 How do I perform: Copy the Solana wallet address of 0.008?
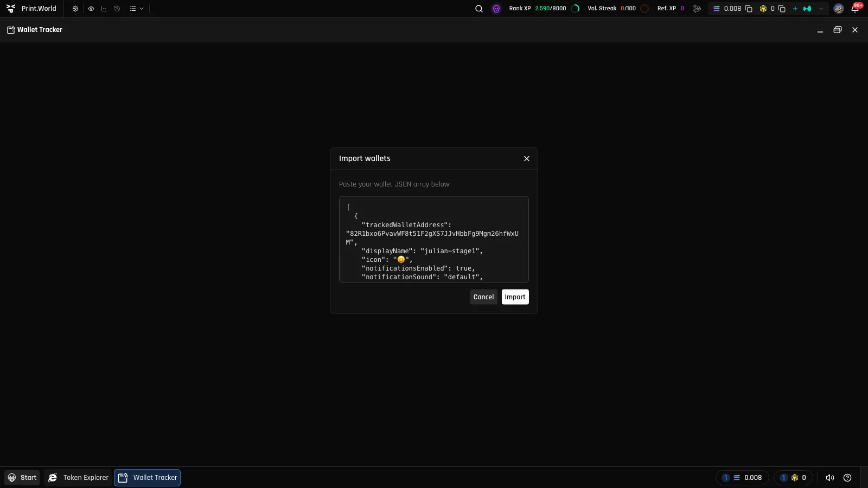click(749, 9)
